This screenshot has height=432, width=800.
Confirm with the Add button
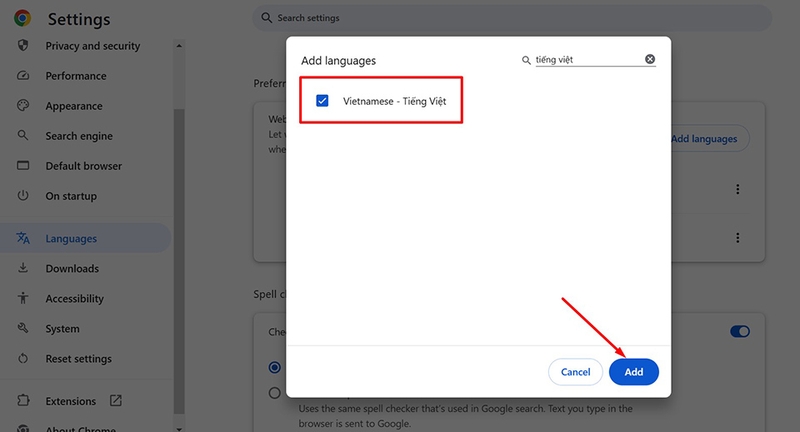(634, 372)
